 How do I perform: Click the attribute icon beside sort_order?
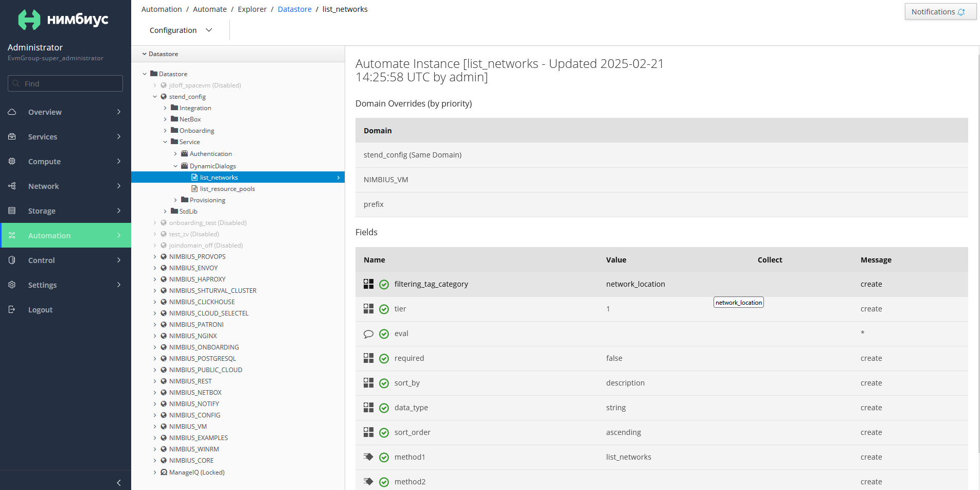pos(368,432)
